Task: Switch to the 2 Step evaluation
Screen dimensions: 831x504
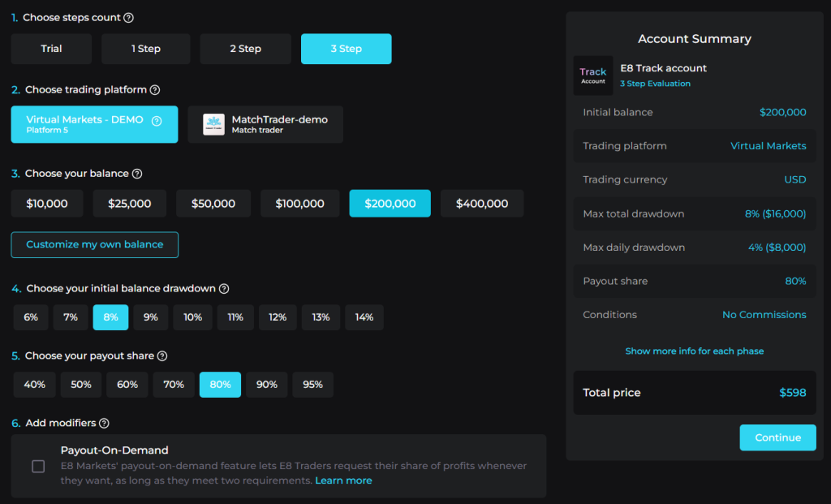Action: tap(245, 49)
